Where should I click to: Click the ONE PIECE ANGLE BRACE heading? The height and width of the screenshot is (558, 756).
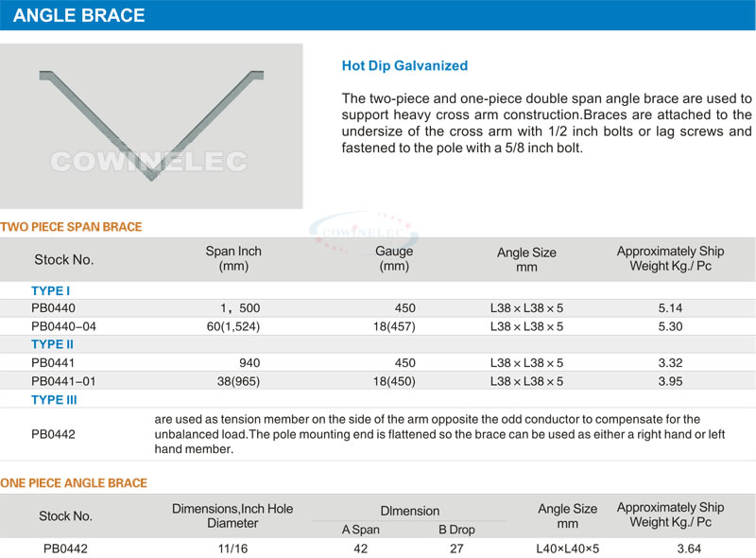pos(74,483)
